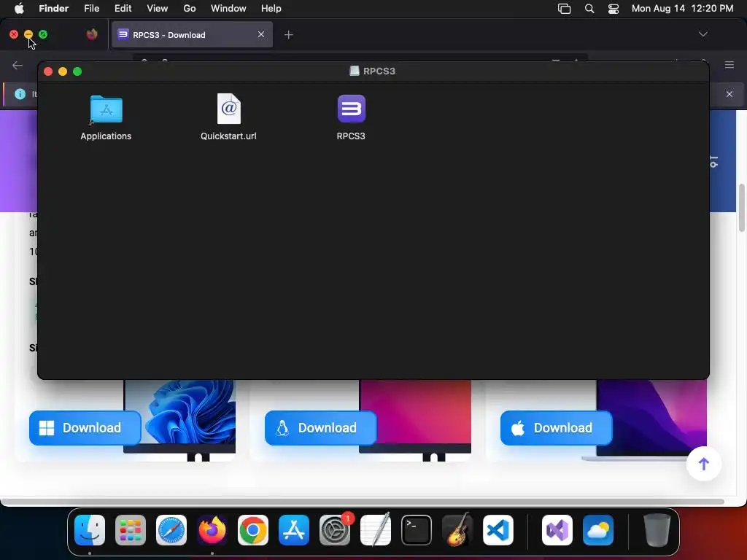Image resolution: width=747 pixels, height=560 pixels.
Task: Click the macOS Download button
Action: 557,427
